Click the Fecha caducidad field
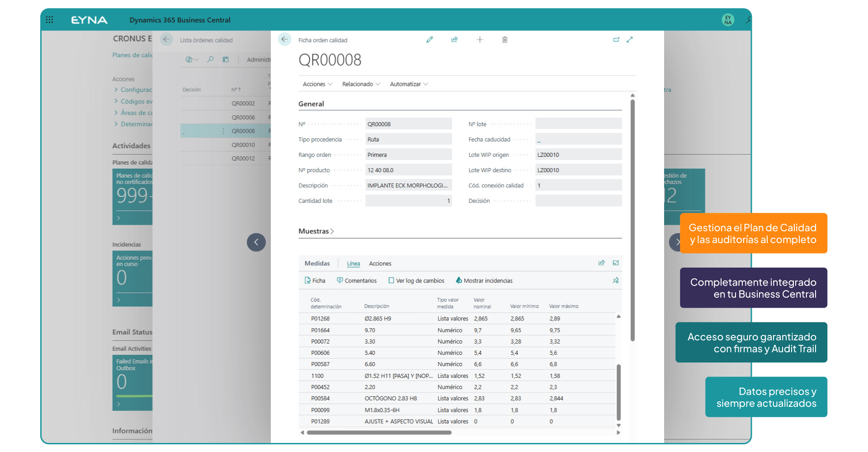The height and width of the screenshot is (452, 868). coord(579,139)
